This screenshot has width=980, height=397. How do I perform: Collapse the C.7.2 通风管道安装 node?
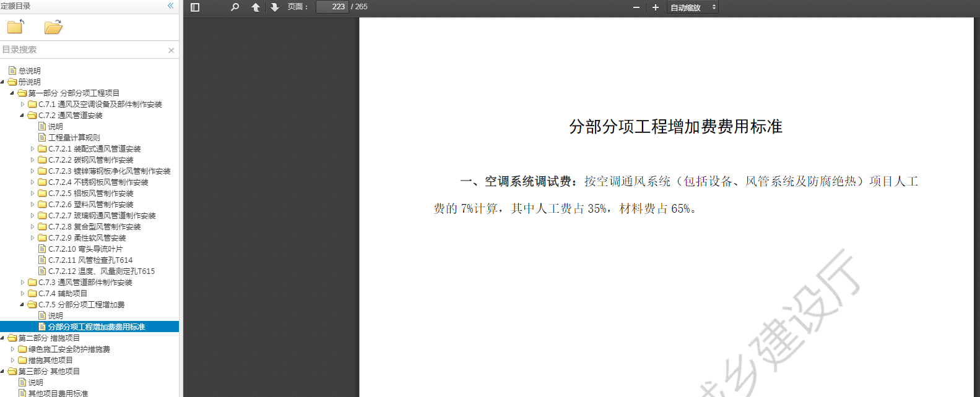[22, 115]
